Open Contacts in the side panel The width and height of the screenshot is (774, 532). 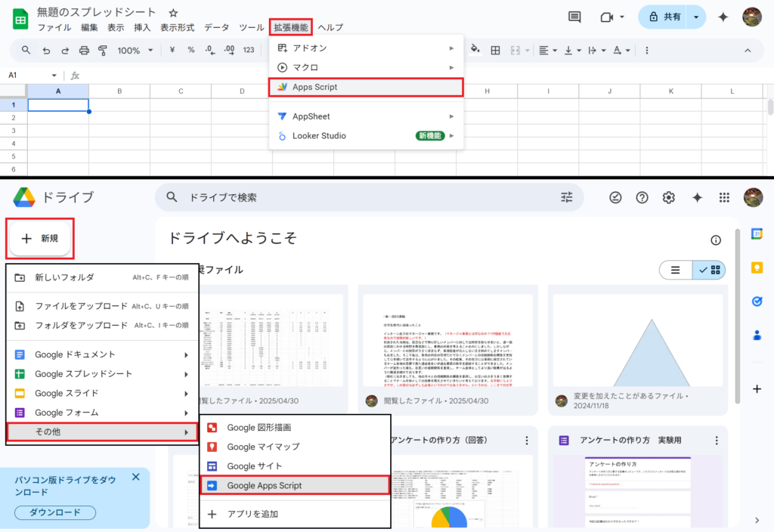pos(757,336)
